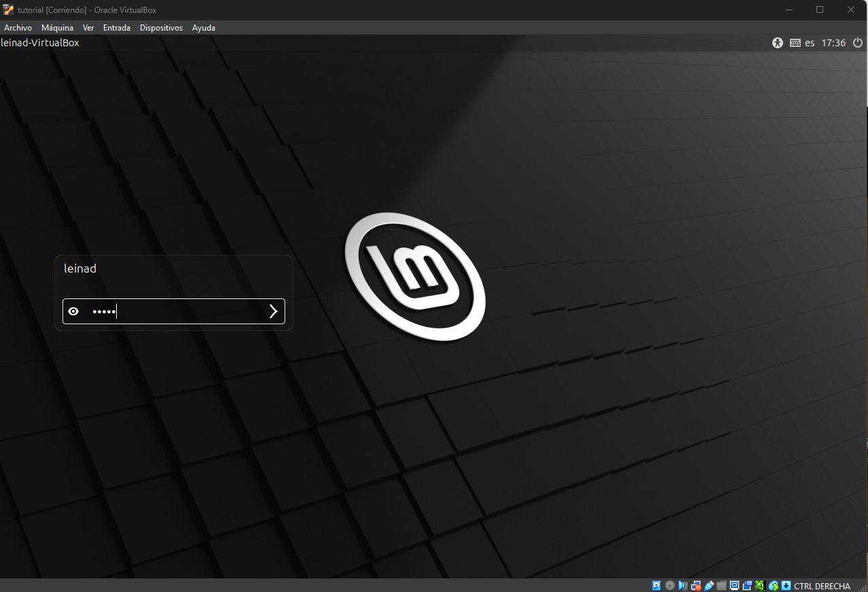Click into the password input field
The height and width of the screenshot is (592, 868).
click(174, 311)
